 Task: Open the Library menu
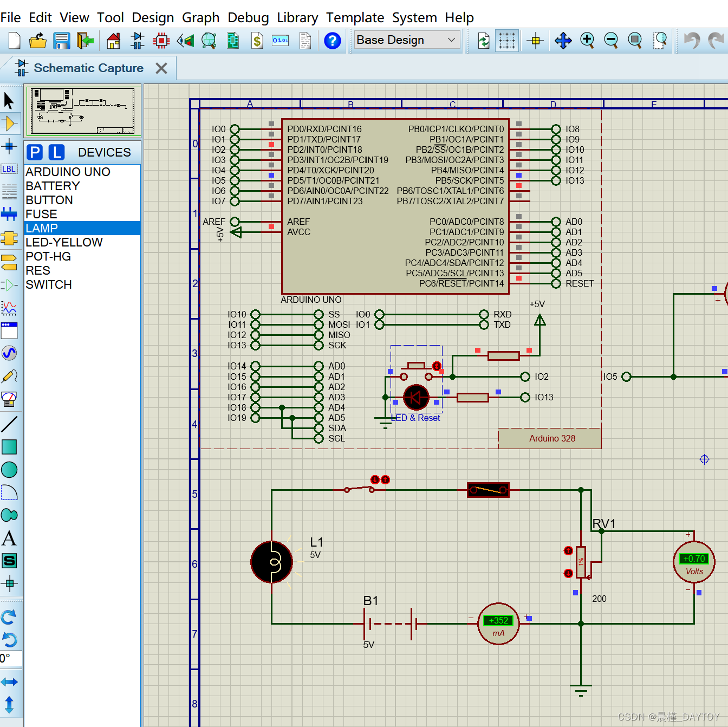point(297,17)
